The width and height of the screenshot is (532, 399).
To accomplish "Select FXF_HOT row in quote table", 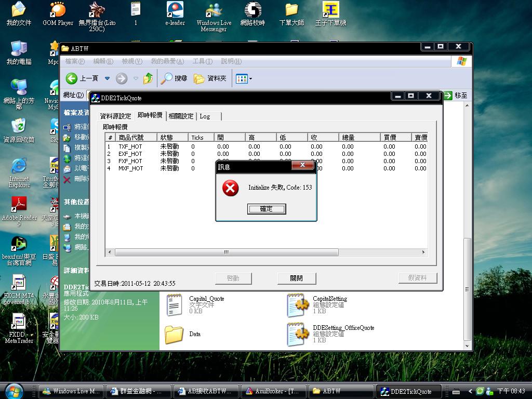I will pyautogui.click(x=267, y=161).
